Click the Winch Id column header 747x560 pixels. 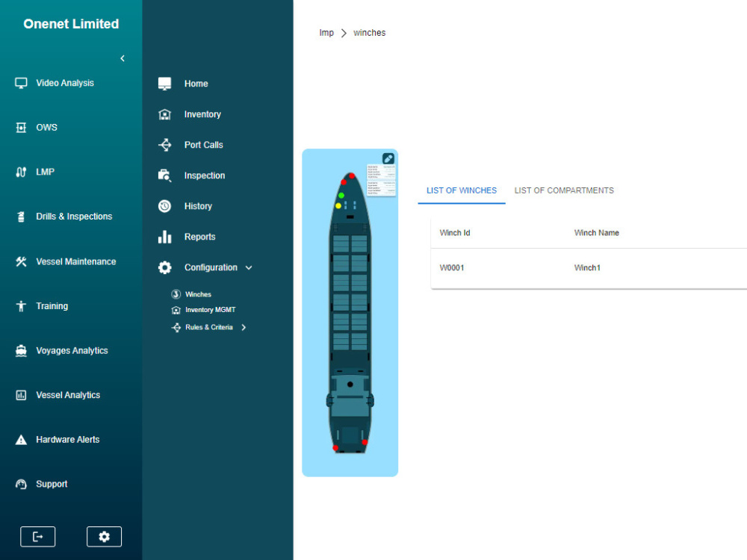(454, 233)
